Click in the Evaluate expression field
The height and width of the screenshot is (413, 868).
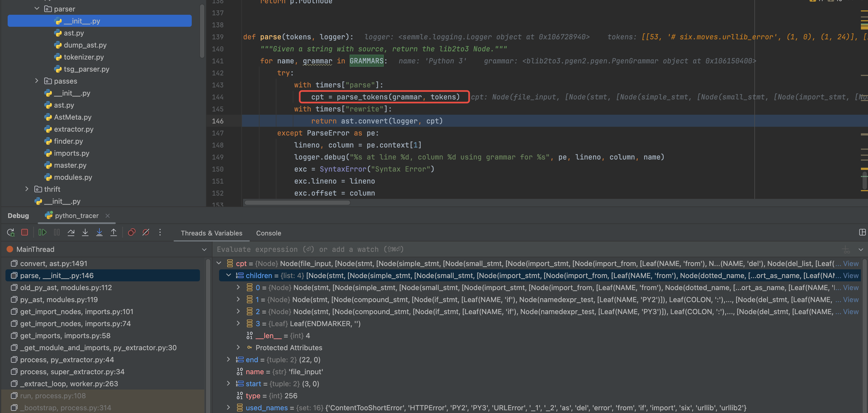526,250
